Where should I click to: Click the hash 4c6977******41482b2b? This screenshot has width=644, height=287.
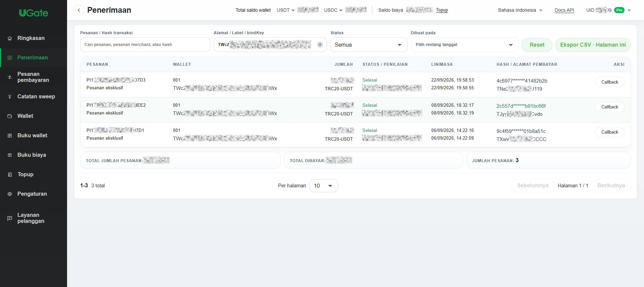522,81
